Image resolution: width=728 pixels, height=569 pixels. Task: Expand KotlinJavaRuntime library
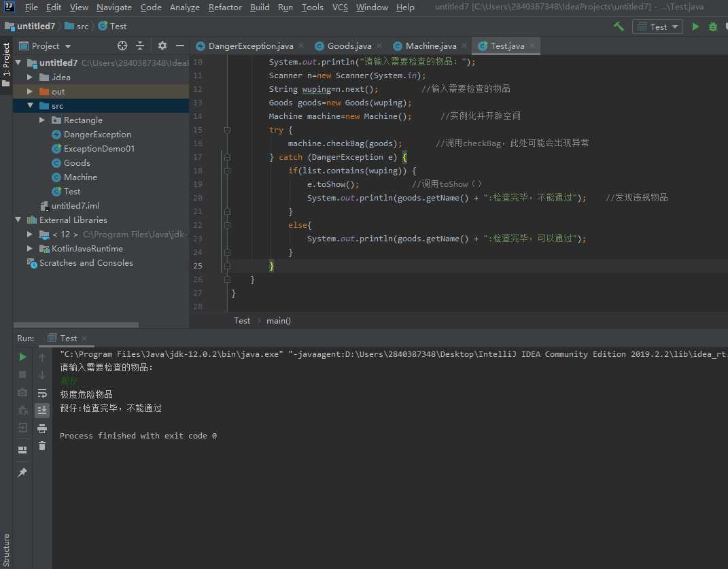(x=30, y=249)
